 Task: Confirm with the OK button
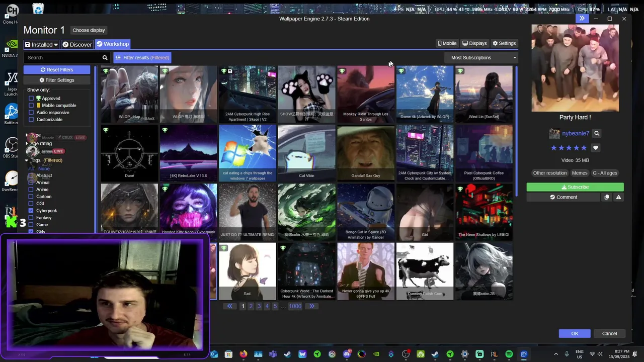[575, 334]
